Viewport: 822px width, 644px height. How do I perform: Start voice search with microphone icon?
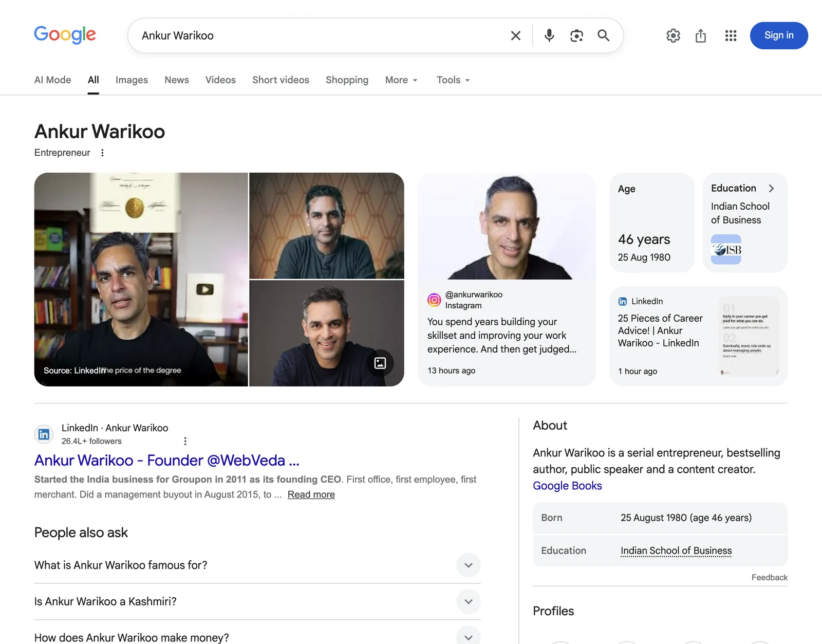tap(549, 35)
